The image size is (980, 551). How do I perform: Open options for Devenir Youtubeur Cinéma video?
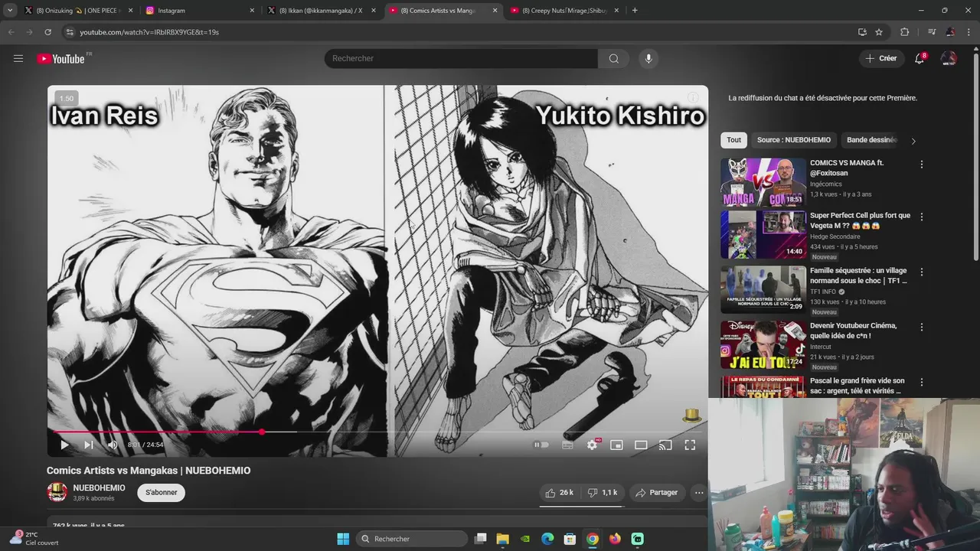point(922,327)
